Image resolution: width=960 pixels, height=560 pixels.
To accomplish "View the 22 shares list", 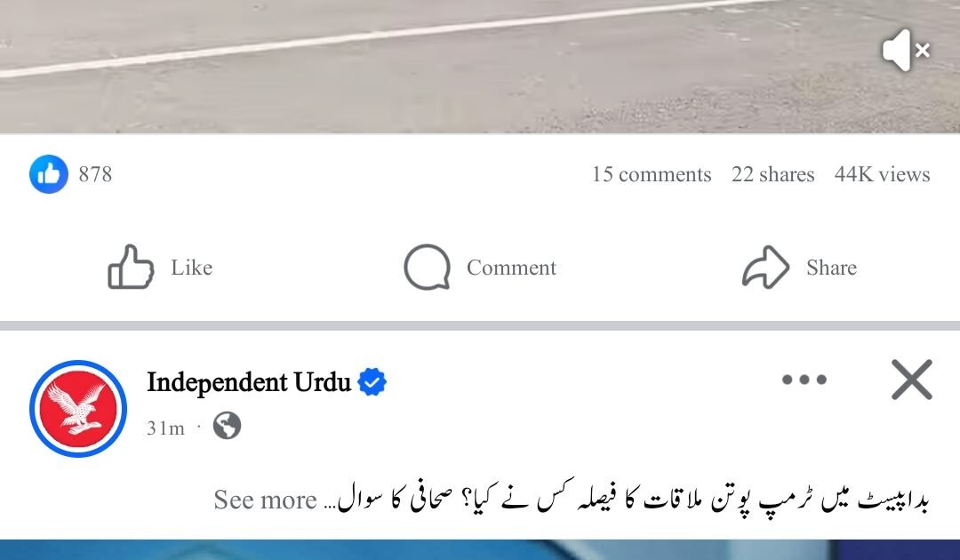I will (772, 174).
